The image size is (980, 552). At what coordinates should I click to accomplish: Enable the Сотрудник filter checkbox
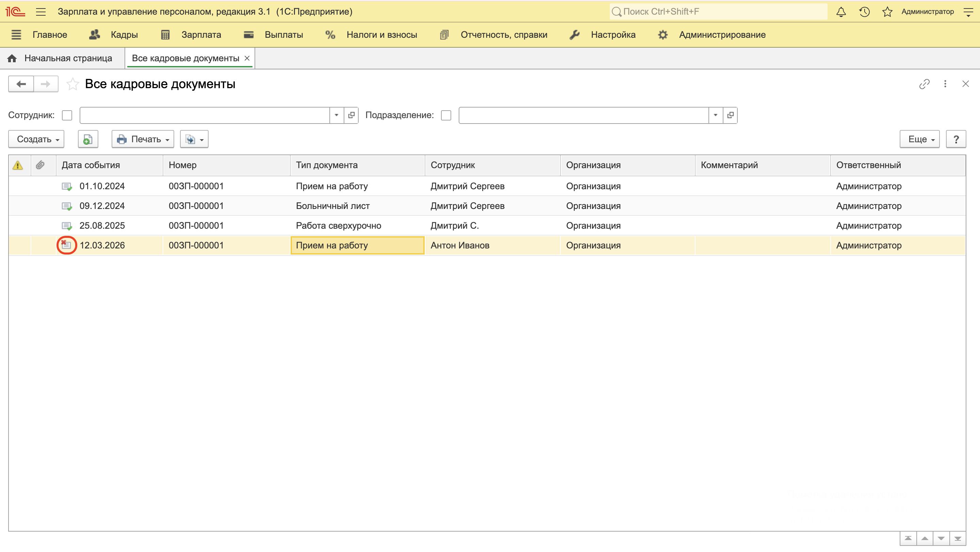point(67,115)
